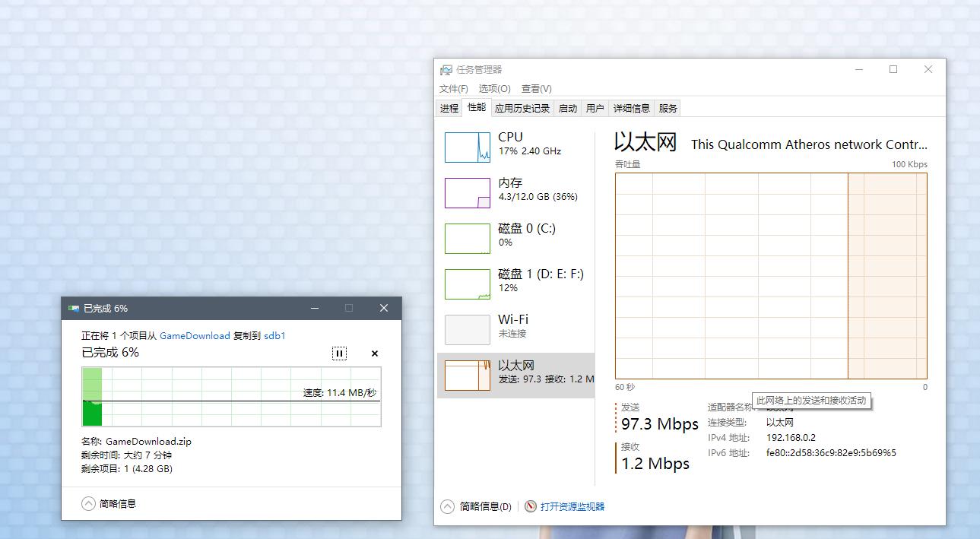Open the 查看(V) menu
980x539 pixels.
(536, 89)
